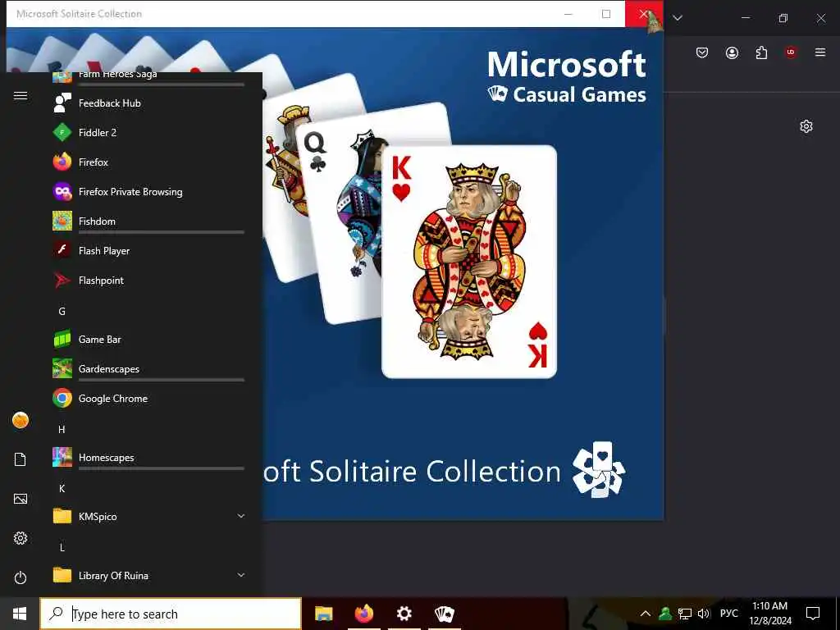This screenshot has width=840, height=630.
Task: Show hidden system tray icons
Action: coord(646,614)
